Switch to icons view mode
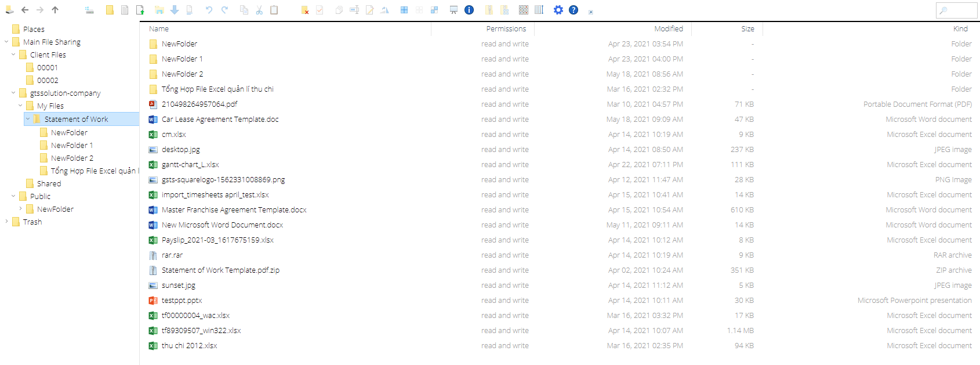980x365 pixels. pyautogui.click(x=524, y=10)
